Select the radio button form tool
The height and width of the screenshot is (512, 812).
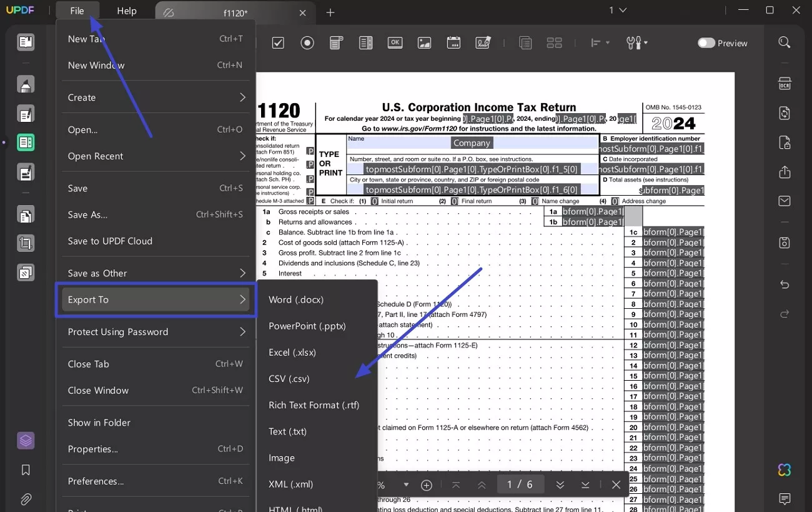[x=307, y=43]
